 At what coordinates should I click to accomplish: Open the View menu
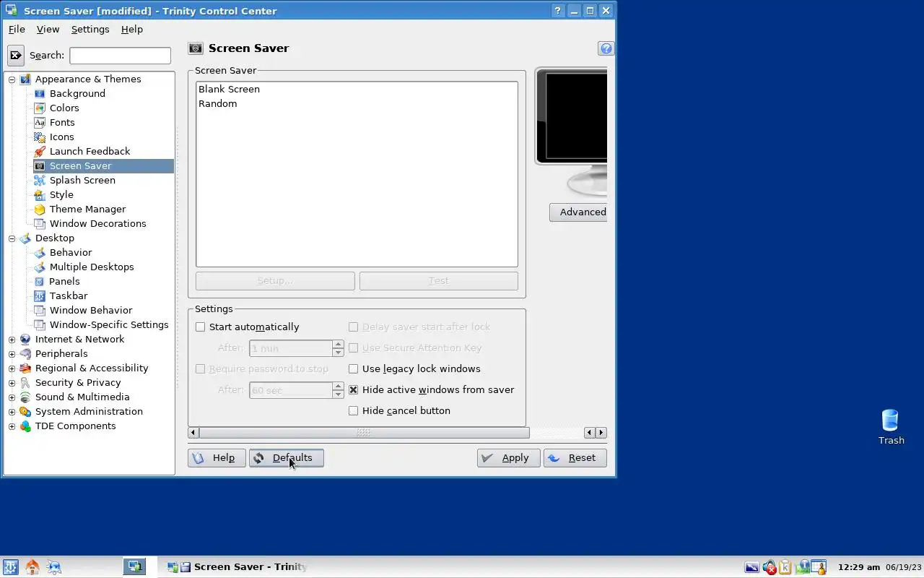(x=48, y=29)
